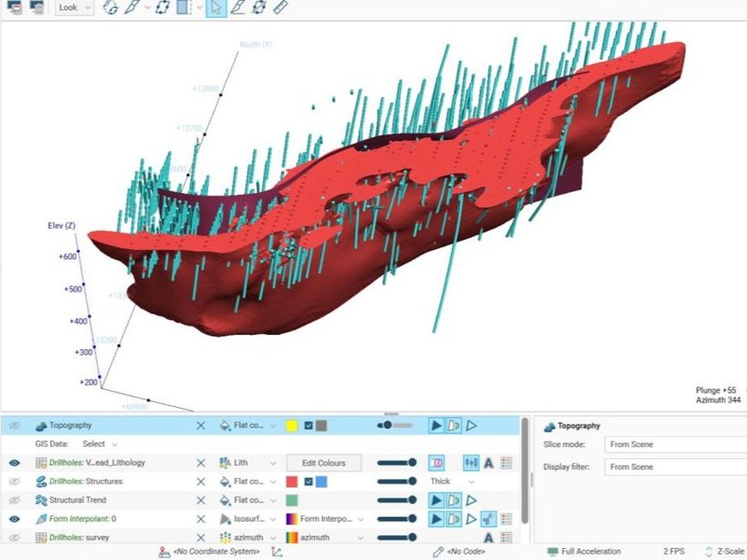Expand the GIS Data Select dropdown
Screen dimensions: 747x560
93,444
